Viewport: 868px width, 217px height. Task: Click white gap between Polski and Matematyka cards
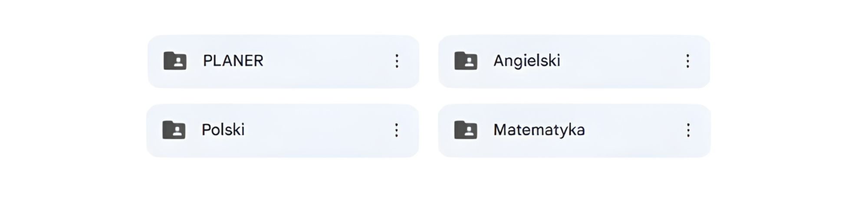pyautogui.click(x=428, y=131)
